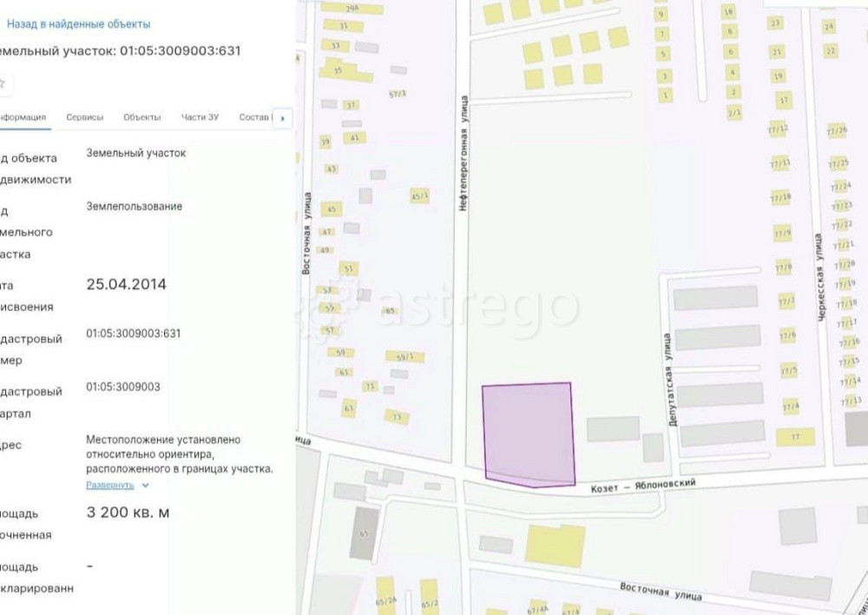Open the 'Информация' tab
The width and height of the screenshot is (868, 615).
23,117
